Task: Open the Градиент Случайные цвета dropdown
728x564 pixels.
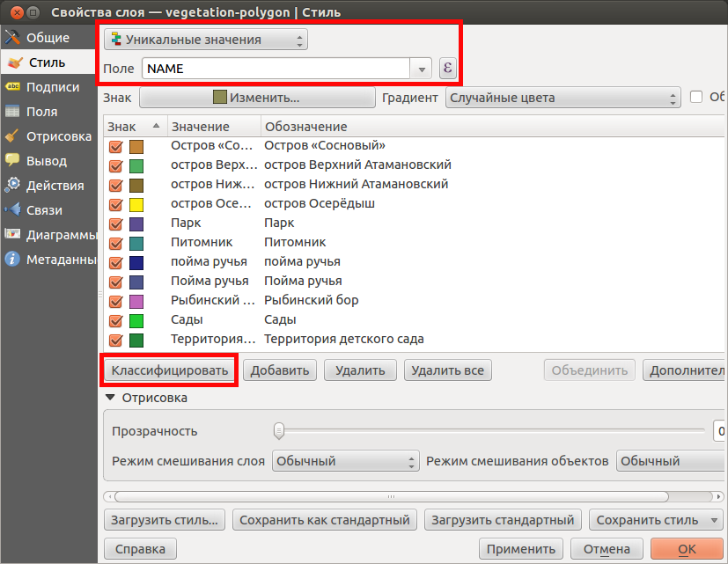Action: (563, 98)
